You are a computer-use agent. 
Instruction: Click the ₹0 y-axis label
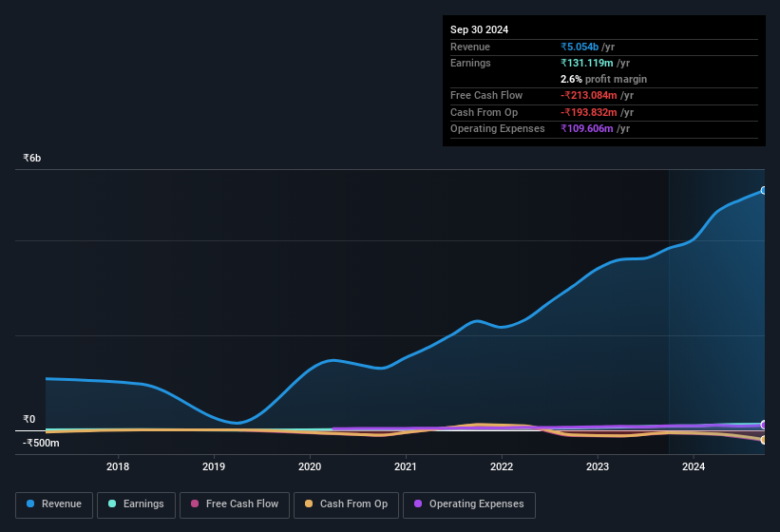point(29,419)
